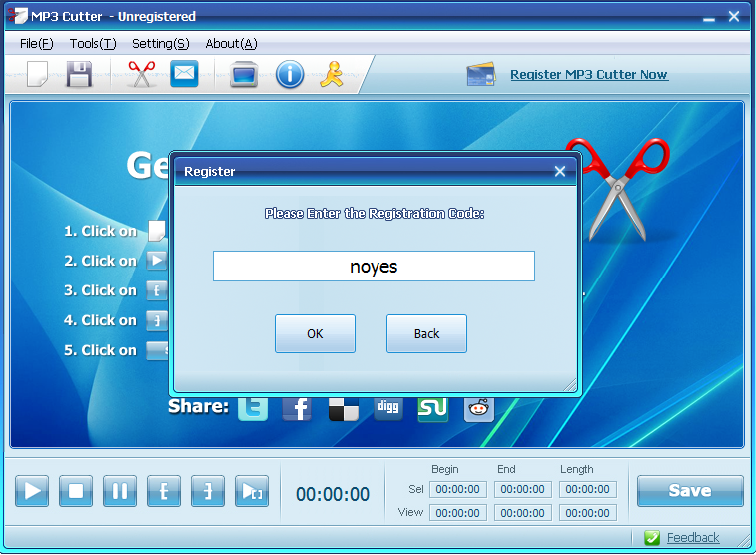
Task: Set selection begin bracket marker
Action: (164, 491)
